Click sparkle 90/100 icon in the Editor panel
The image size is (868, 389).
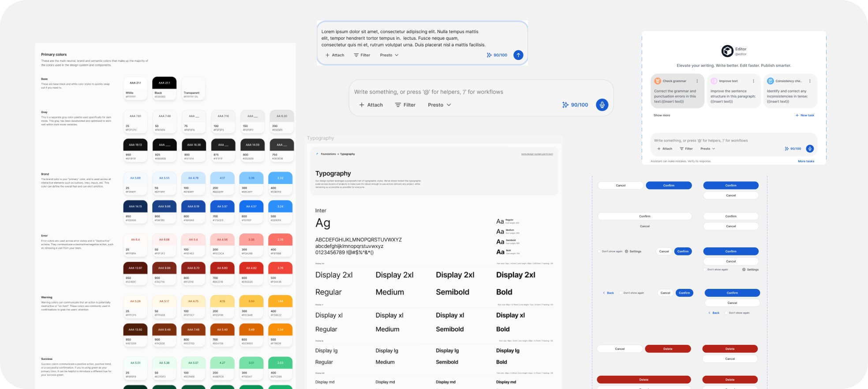787,149
